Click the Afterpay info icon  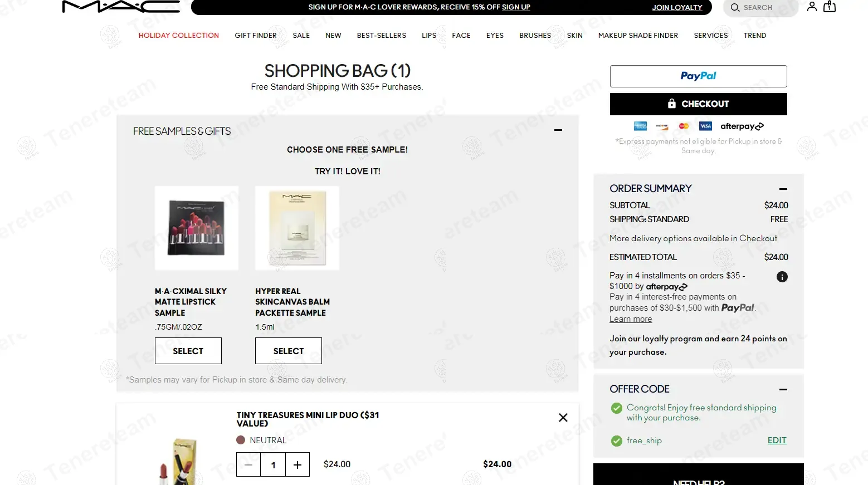[x=782, y=277]
